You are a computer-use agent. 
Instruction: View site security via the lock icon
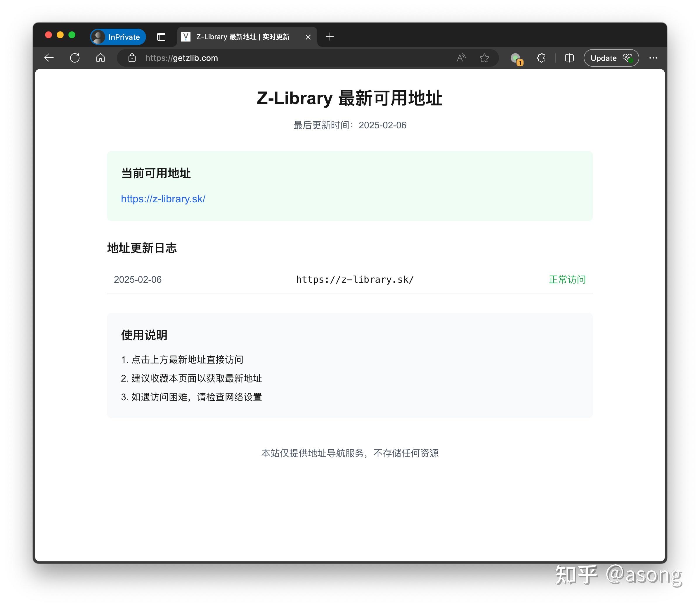[x=132, y=58]
